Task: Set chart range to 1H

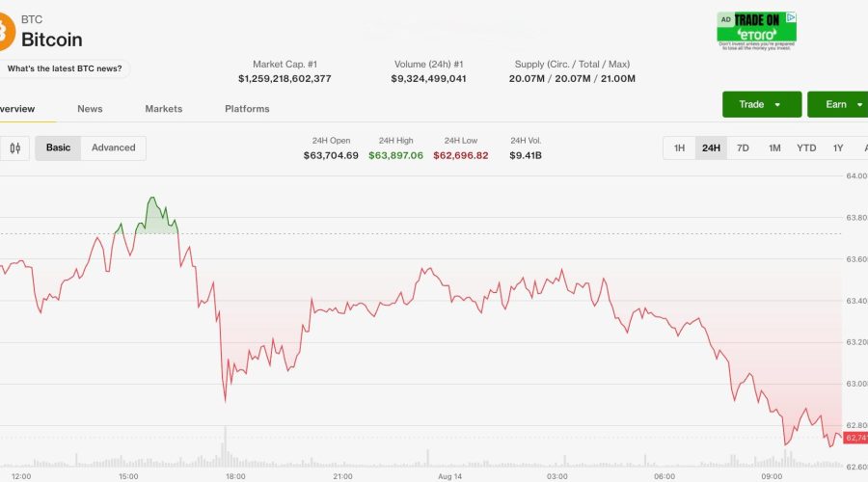Action: click(x=679, y=148)
